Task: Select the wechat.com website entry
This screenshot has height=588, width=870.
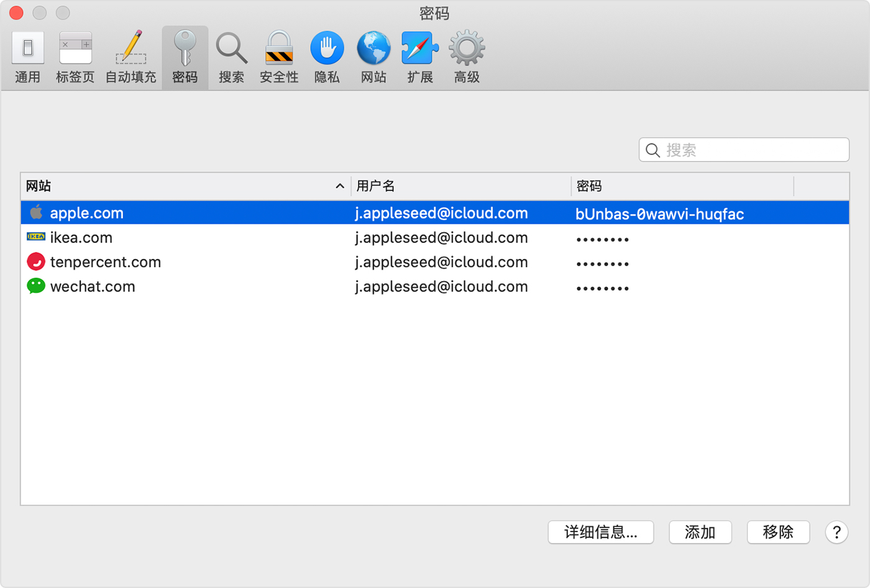Action: coord(93,287)
